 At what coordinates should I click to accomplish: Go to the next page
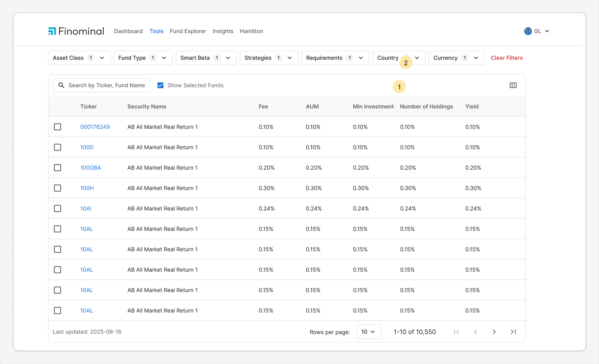pyautogui.click(x=494, y=332)
